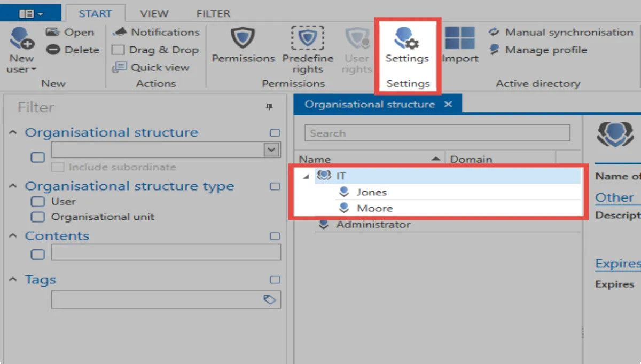Collapse the Contents filter section
Image resolution: width=641 pixels, height=364 pixels.
point(13,236)
